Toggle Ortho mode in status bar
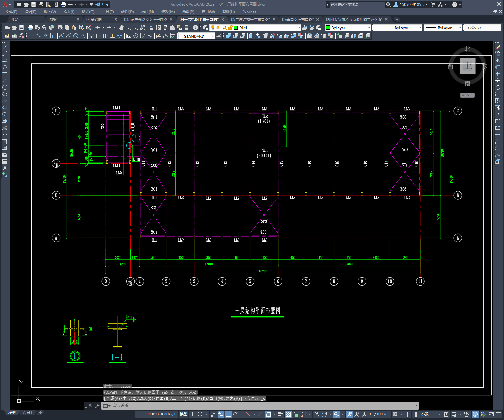 (x=229, y=414)
